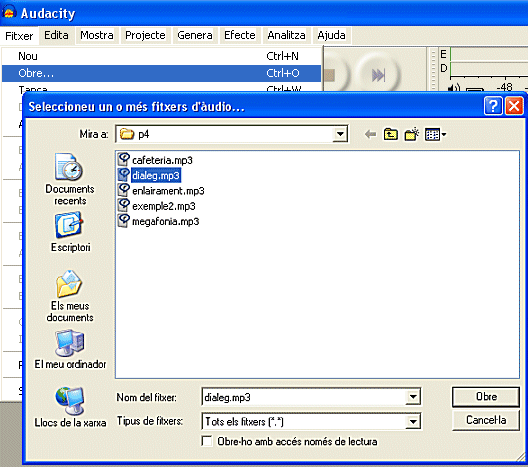528x467 pixels.
Task: Open the Analitza menu
Action: (x=286, y=35)
